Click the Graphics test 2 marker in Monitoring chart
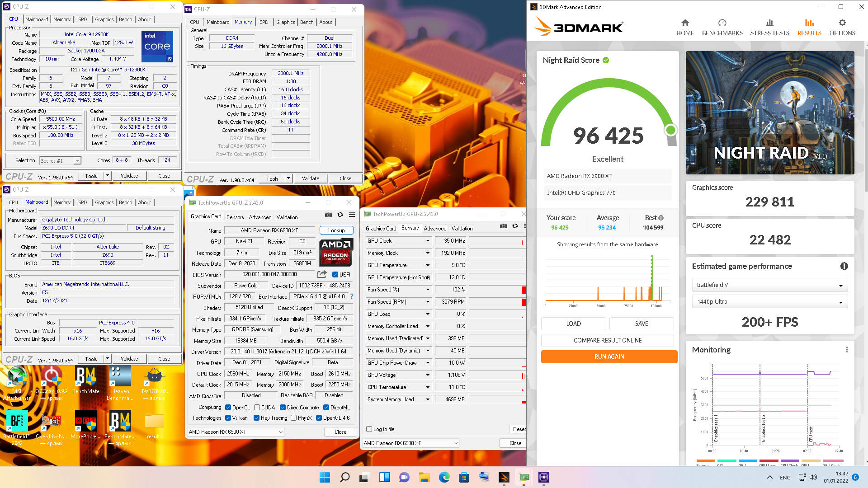 pyautogui.click(x=763, y=428)
